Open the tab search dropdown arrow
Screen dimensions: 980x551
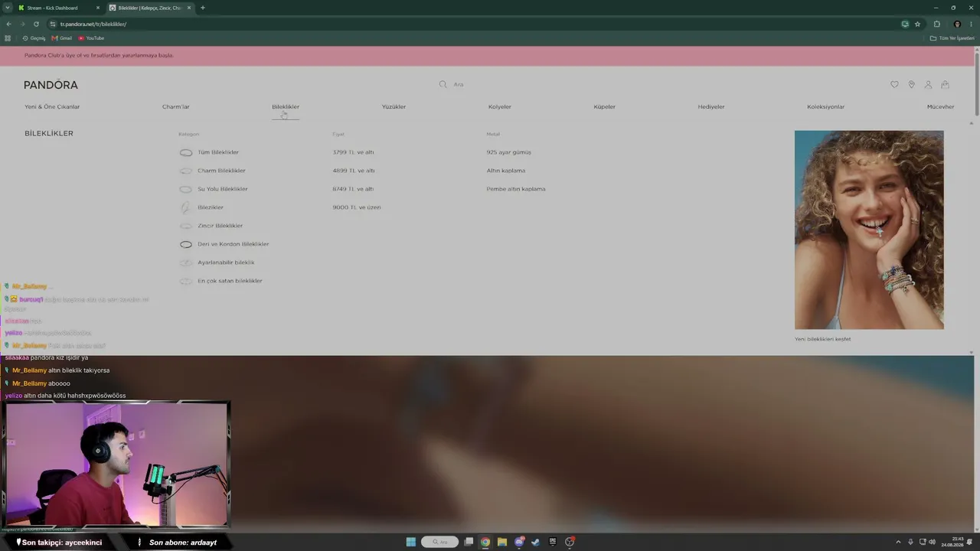pos(8,8)
